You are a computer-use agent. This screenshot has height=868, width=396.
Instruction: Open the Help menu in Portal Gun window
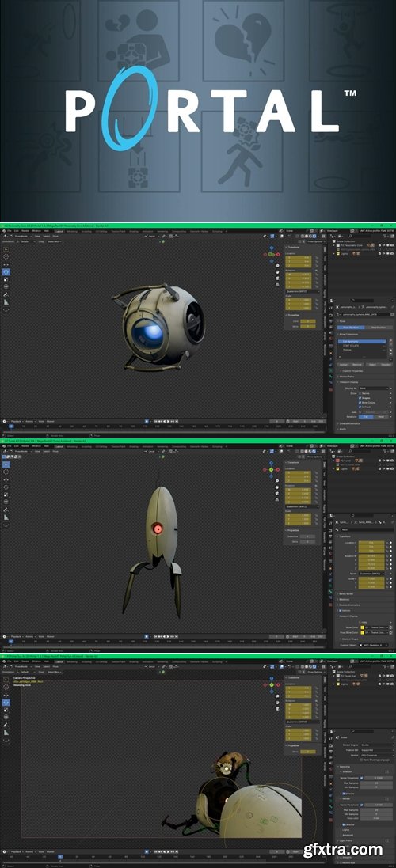[x=47, y=661]
